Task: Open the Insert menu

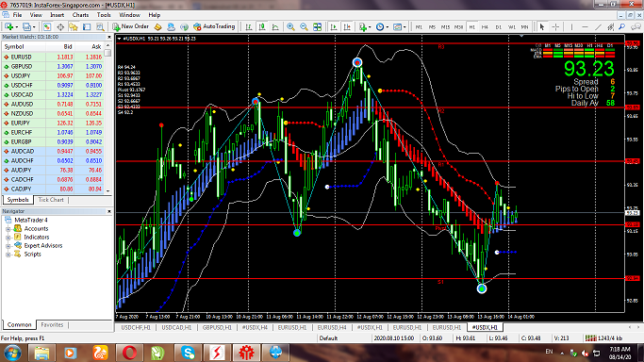Action: (x=58, y=15)
